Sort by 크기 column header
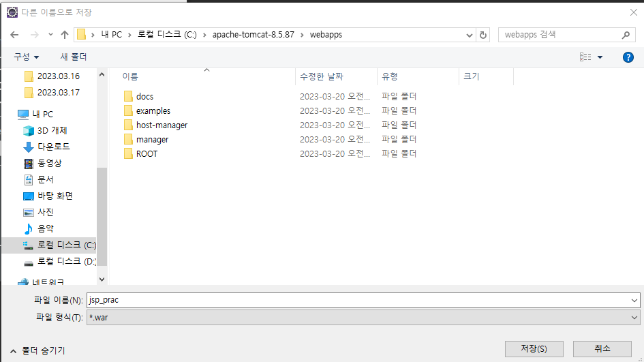The height and width of the screenshot is (362, 644). (471, 76)
